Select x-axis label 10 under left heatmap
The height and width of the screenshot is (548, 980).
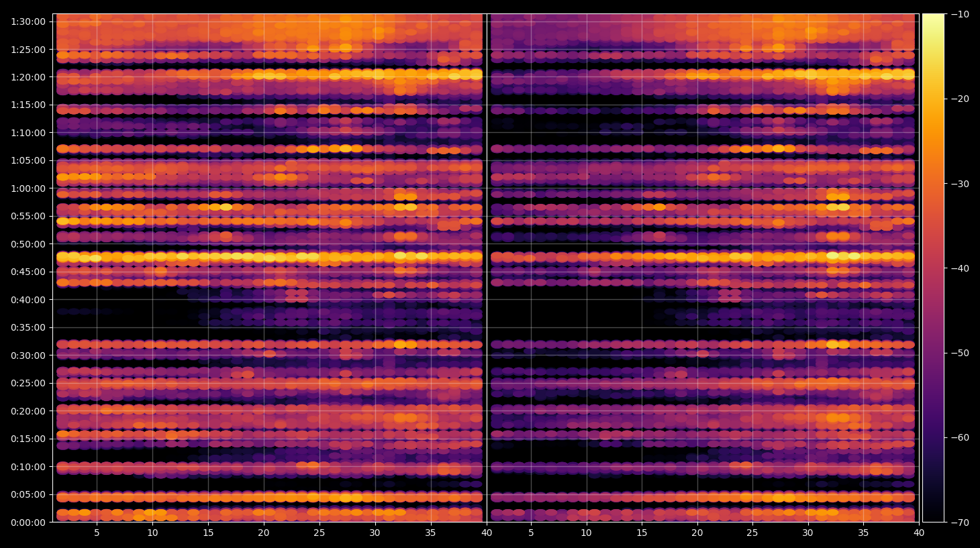[x=152, y=533]
